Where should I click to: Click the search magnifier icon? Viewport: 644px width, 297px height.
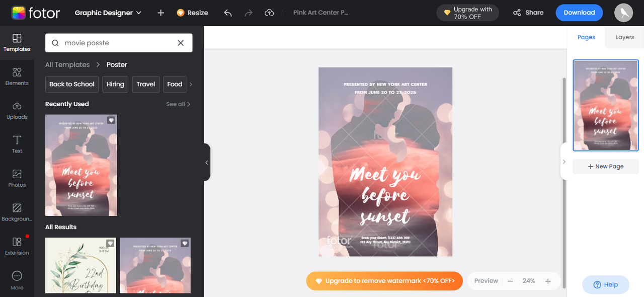pos(55,43)
